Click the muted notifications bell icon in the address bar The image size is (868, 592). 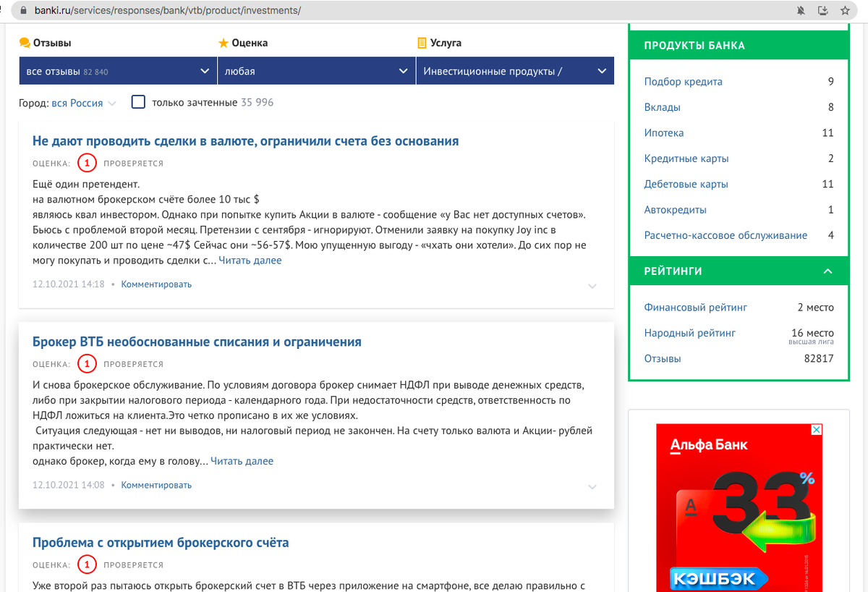[x=801, y=11]
